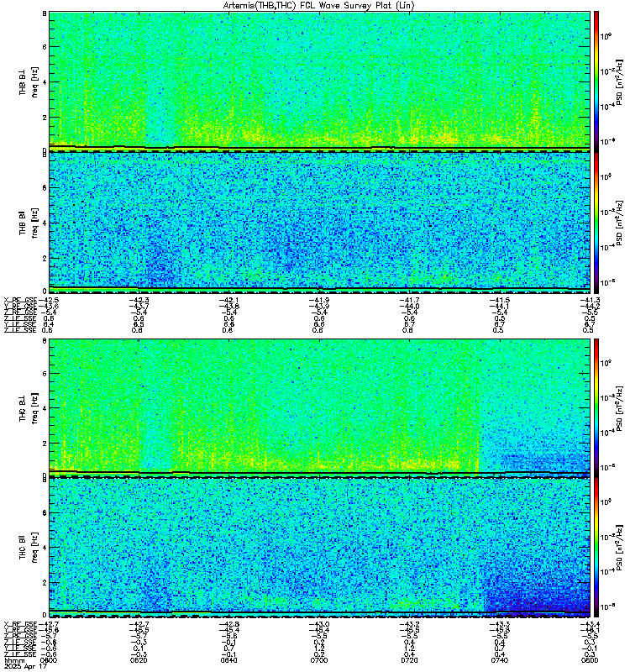The image size is (630, 672).
Task: Click the 10⁰ tick on THC B∥ color bar
Action: 606,501
